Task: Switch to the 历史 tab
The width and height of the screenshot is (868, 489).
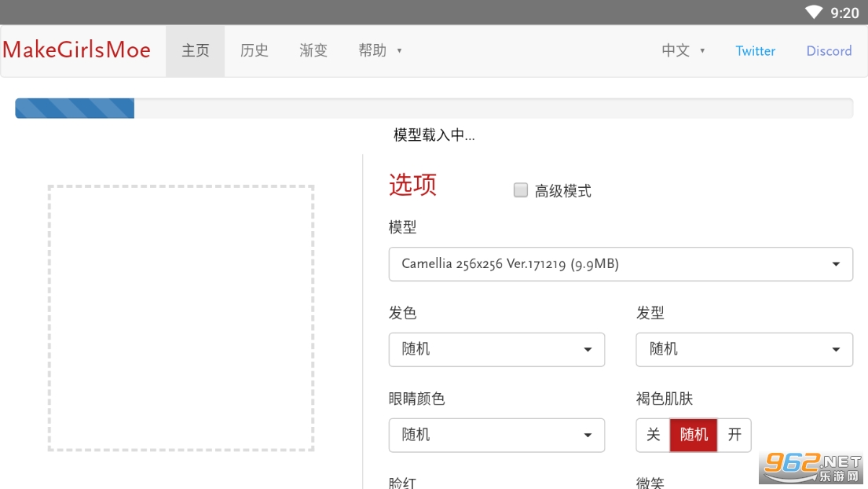Action: click(254, 50)
